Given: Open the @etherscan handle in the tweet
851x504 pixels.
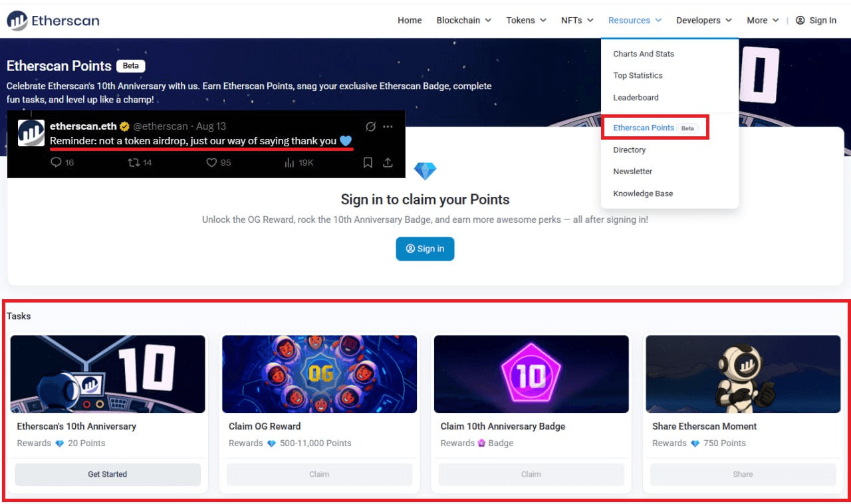Looking at the screenshot, I should coord(160,126).
